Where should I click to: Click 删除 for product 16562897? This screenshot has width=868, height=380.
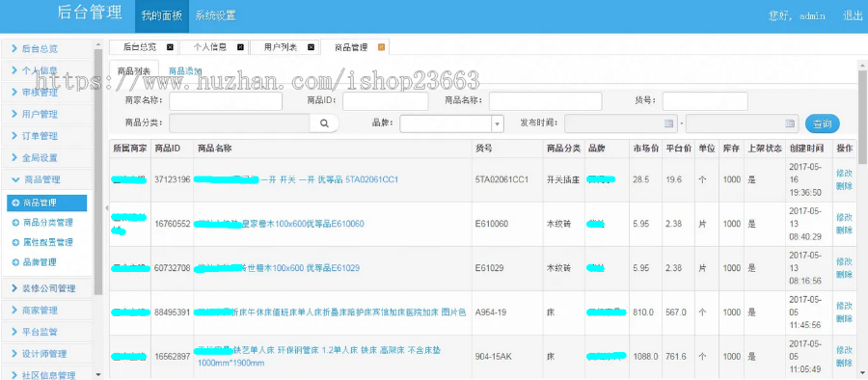pyautogui.click(x=844, y=364)
